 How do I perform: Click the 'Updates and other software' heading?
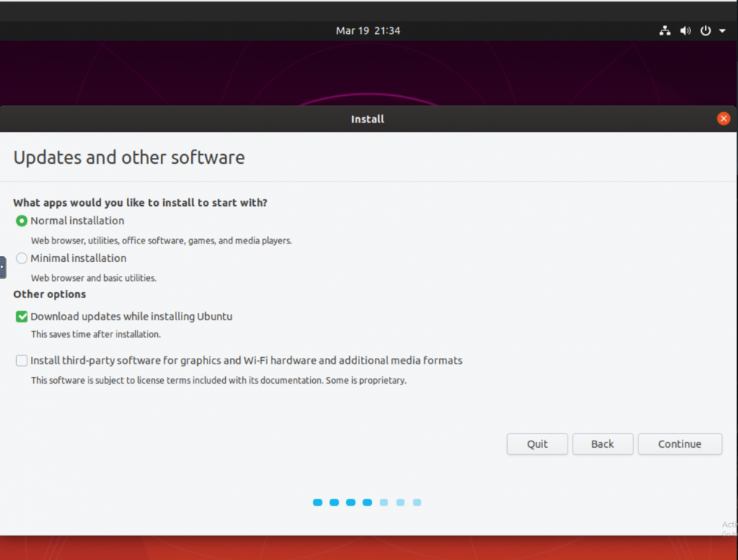(x=129, y=157)
